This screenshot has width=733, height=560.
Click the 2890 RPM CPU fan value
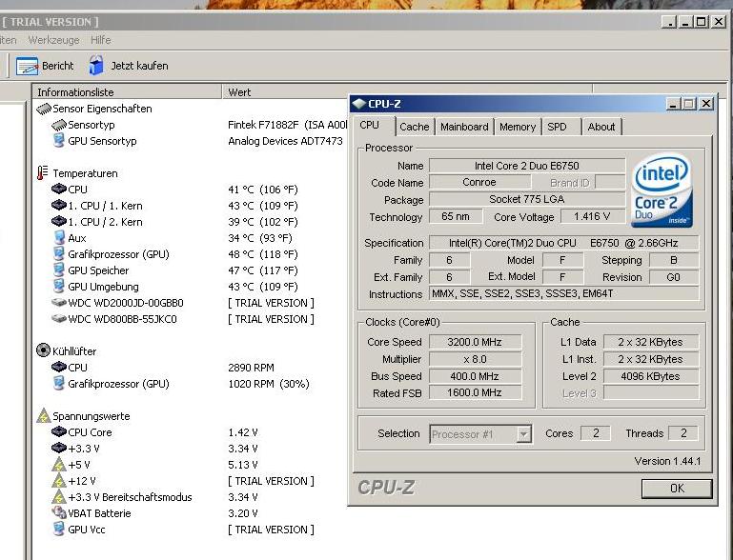point(251,368)
